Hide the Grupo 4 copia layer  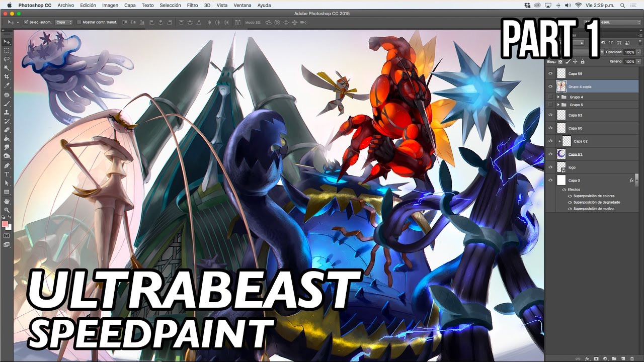coord(550,86)
